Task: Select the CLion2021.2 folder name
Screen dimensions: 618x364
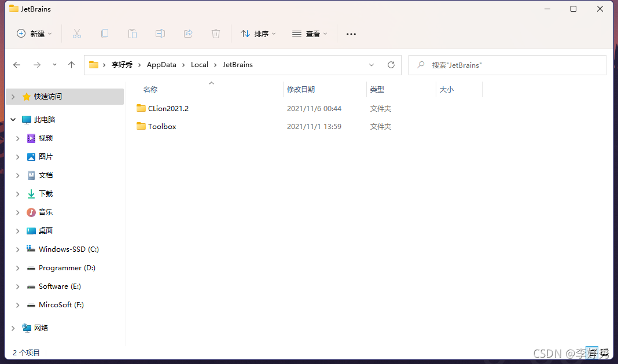Action: click(x=168, y=108)
